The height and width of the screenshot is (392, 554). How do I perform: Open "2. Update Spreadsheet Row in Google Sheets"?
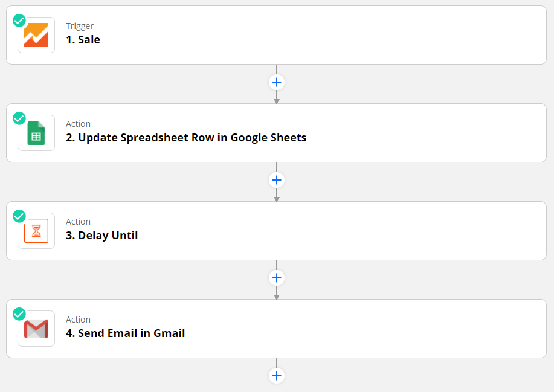click(x=186, y=138)
